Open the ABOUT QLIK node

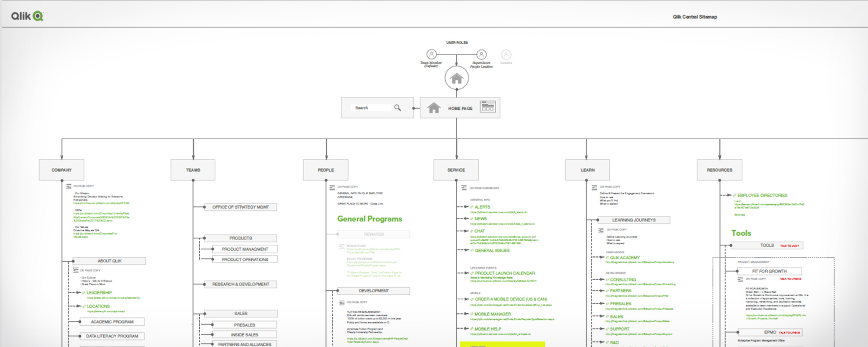pos(109,261)
